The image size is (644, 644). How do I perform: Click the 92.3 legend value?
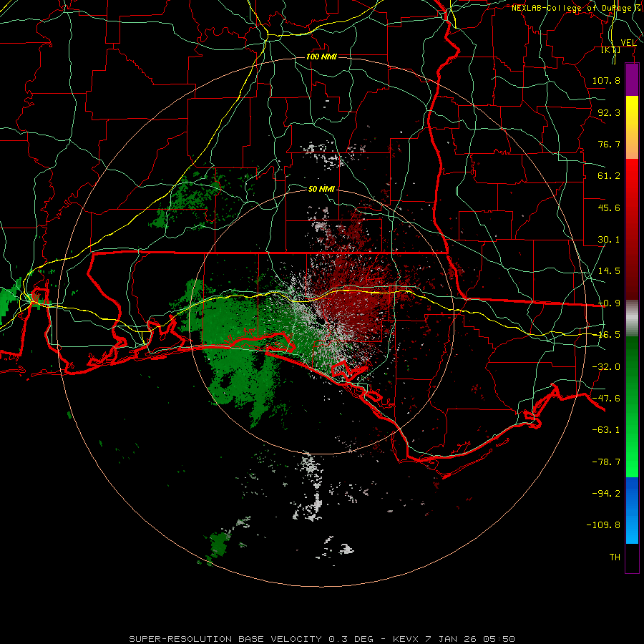click(609, 112)
